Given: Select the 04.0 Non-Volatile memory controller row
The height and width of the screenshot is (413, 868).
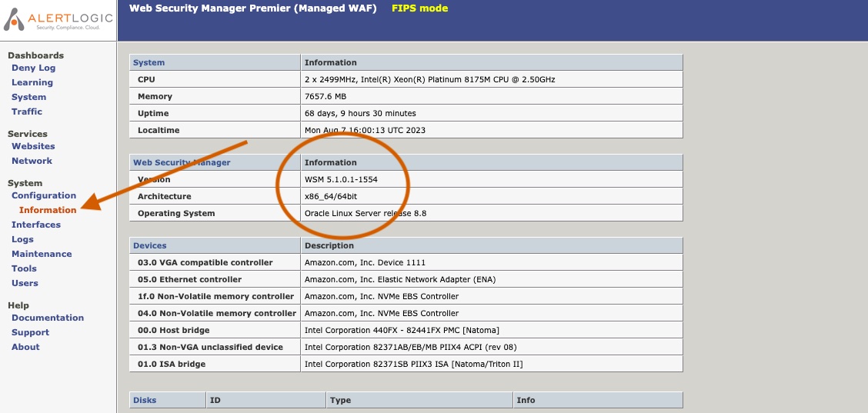Looking at the screenshot, I should (406, 313).
